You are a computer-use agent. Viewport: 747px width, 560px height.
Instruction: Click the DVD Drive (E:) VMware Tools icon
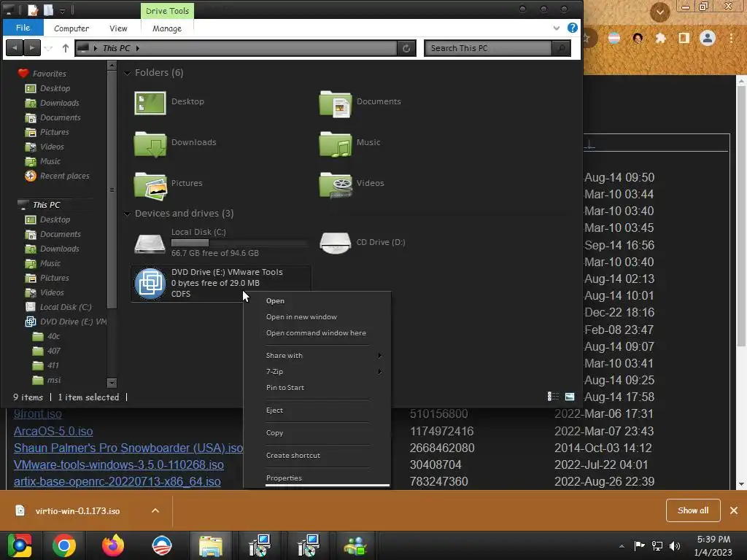click(x=150, y=284)
